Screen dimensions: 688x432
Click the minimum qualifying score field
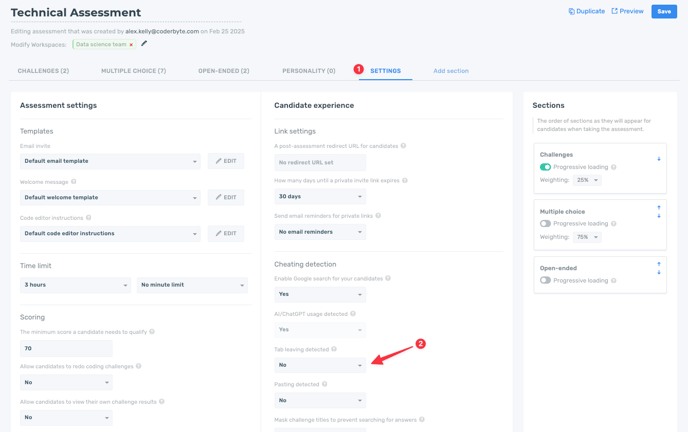click(66, 349)
